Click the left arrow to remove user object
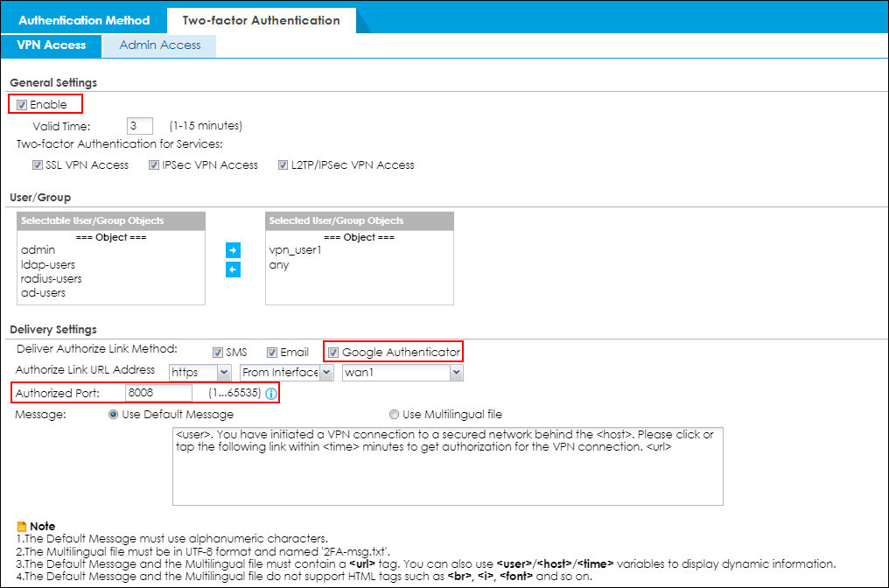889x588 pixels. coord(233,269)
